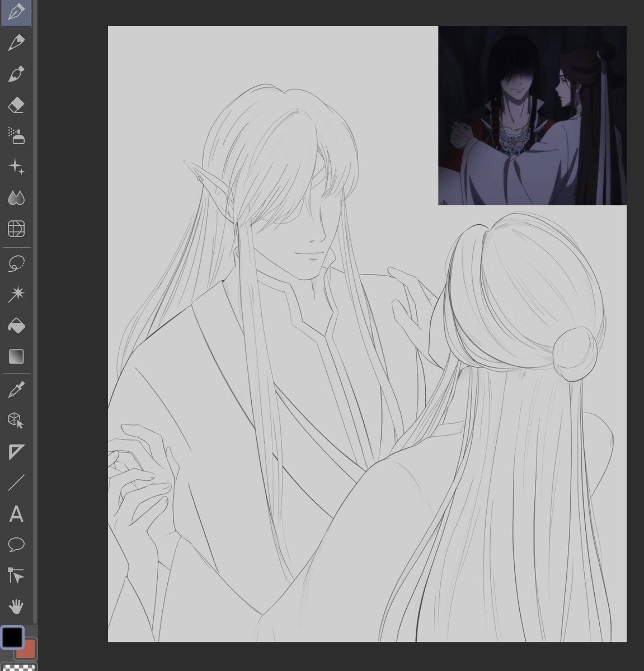Select the Operation object cube tool
Image resolution: width=644 pixels, height=671 pixels.
(16, 420)
